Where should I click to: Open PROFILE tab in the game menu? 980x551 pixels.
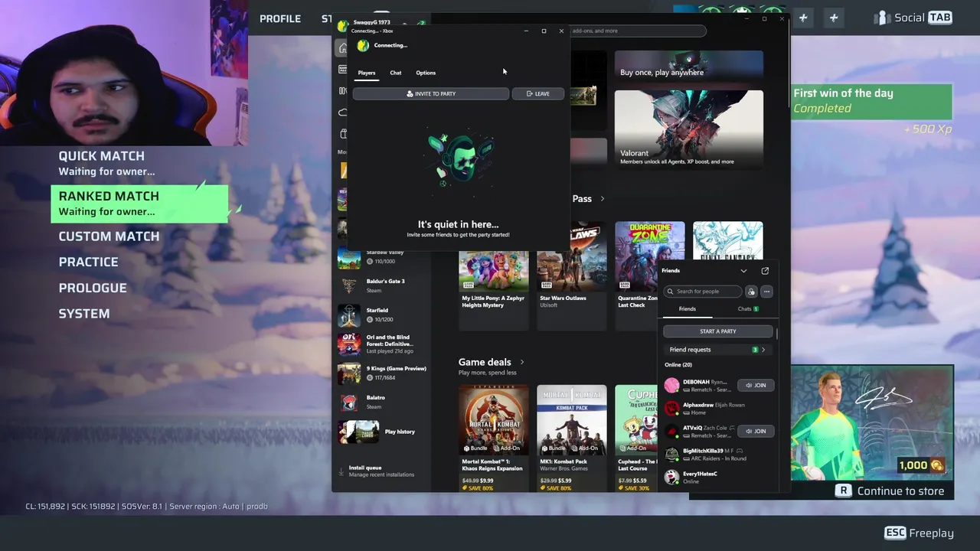click(280, 18)
